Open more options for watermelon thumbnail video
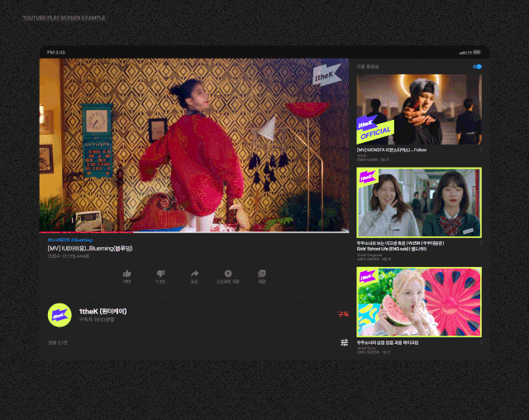The width and height of the screenshot is (529, 420). (481, 342)
